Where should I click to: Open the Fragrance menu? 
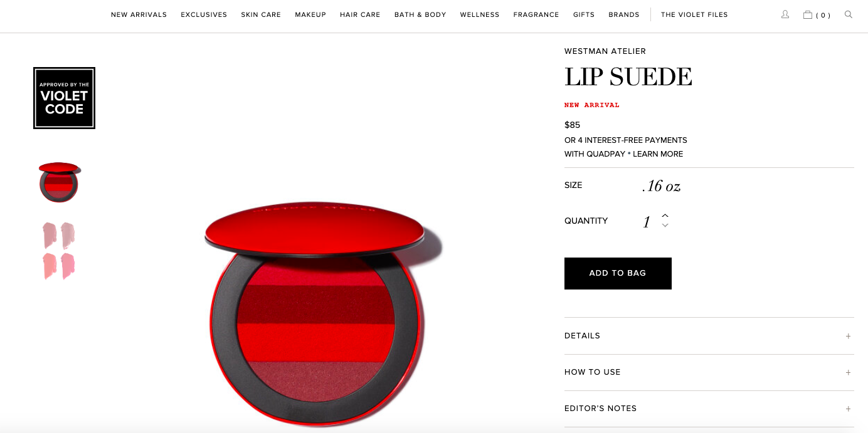(536, 14)
